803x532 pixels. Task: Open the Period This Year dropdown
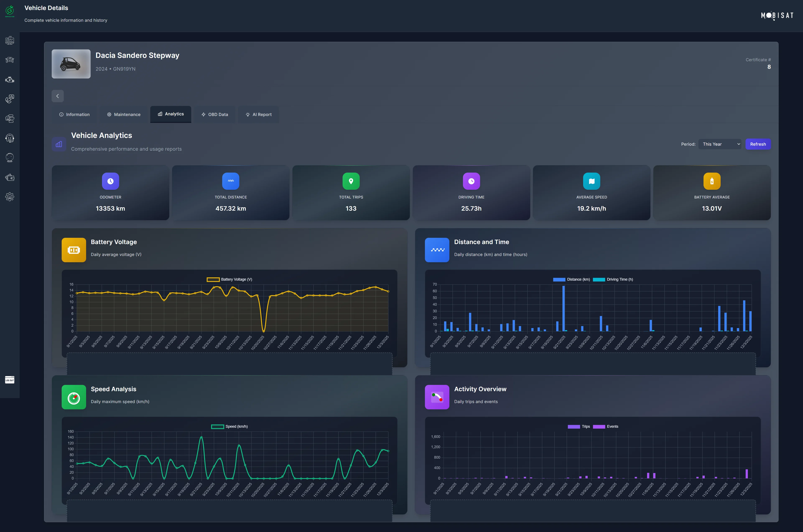720,144
